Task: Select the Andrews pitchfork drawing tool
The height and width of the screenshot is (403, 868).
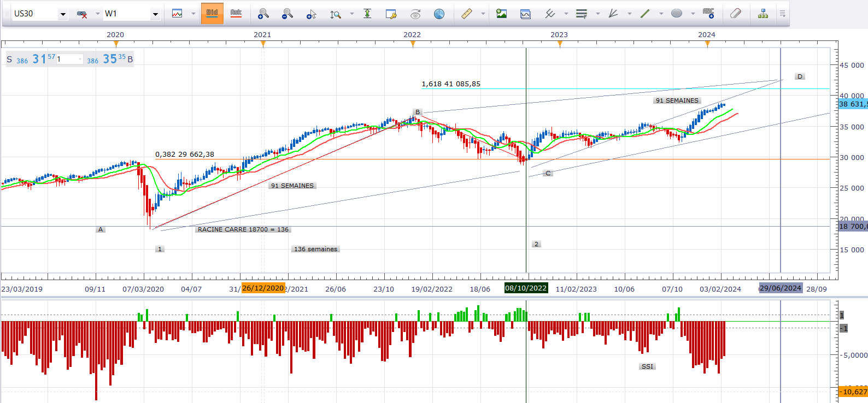Action: click(613, 14)
